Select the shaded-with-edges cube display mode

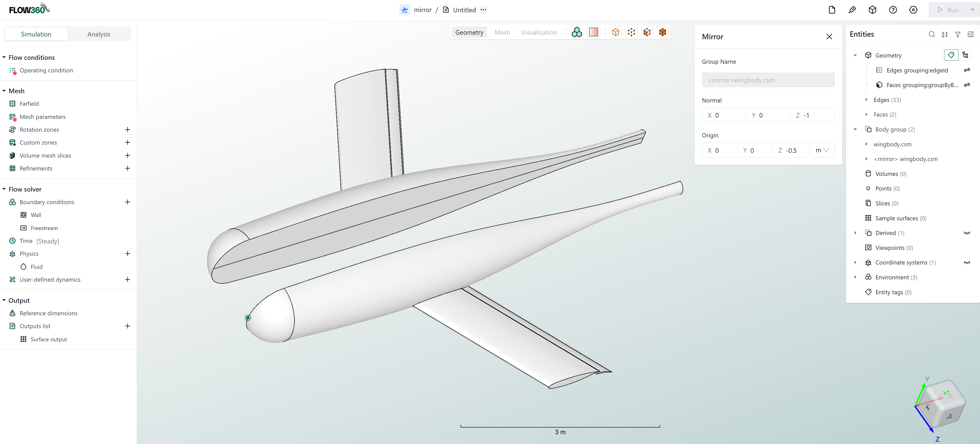(662, 32)
